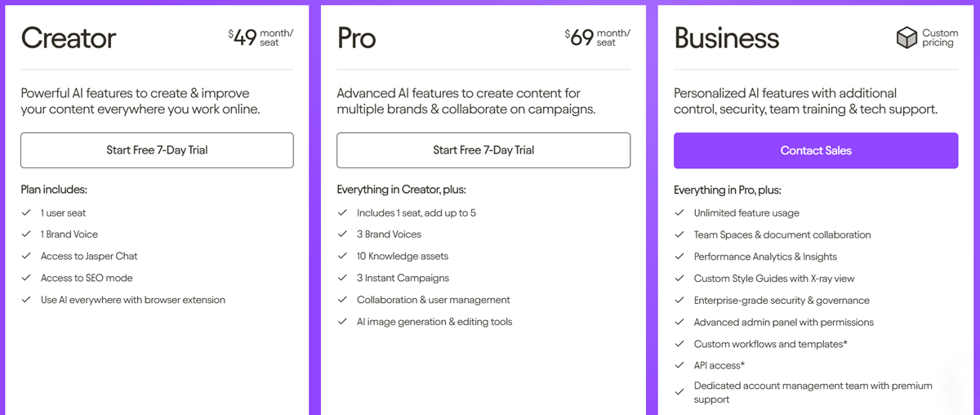Click checkmark beside 'AI image generation & editing tools'
This screenshot has width=980, height=415.
click(342, 321)
